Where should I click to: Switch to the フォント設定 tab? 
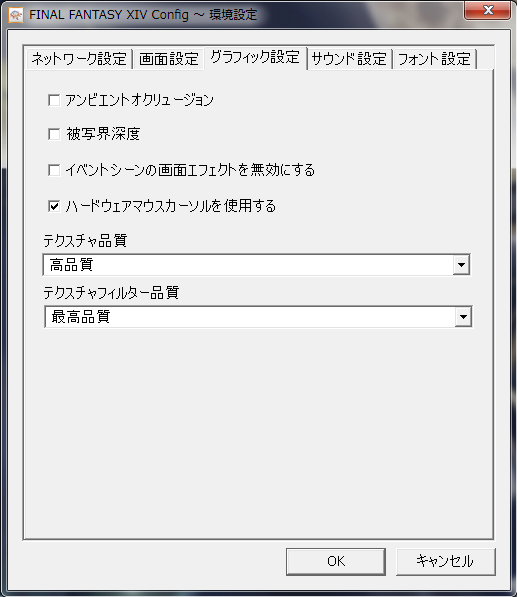click(434, 59)
